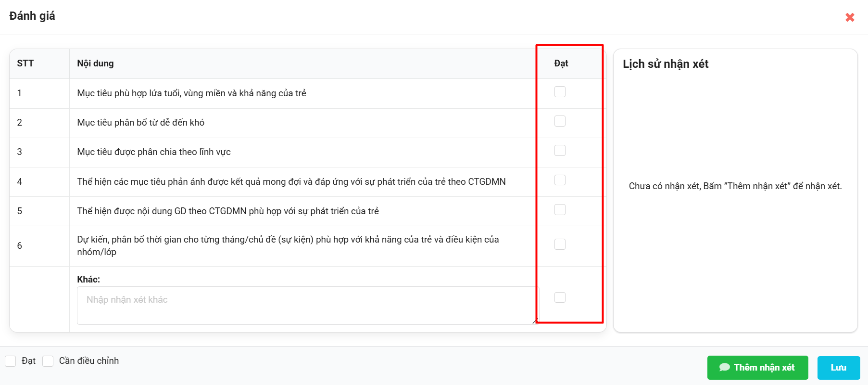Click the 'Chưa có nhận xét' empty message
This screenshot has height=385, width=868.
pos(735,186)
